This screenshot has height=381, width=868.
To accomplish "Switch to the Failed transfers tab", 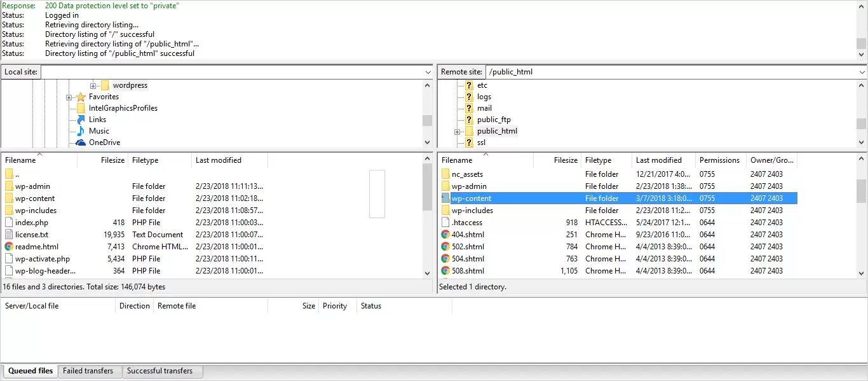I will tap(88, 371).
